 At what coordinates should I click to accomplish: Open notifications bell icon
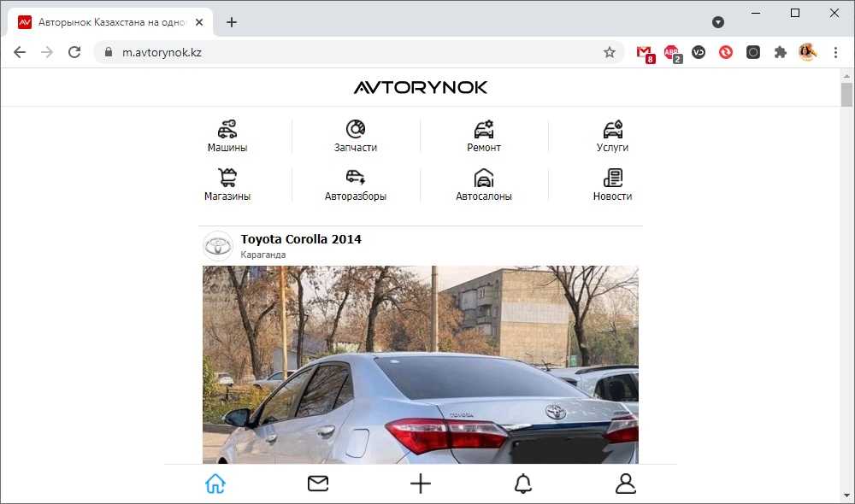(523, 484)
